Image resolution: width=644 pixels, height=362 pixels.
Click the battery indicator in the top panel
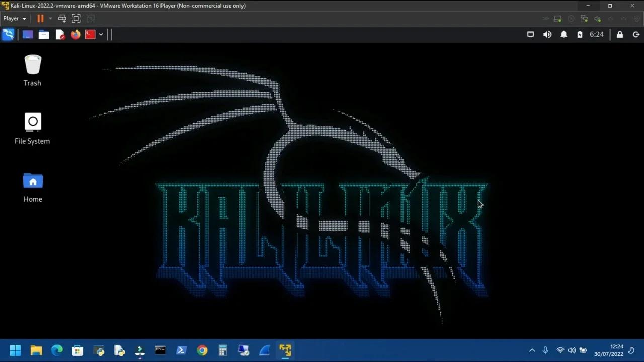pos(580,34)
